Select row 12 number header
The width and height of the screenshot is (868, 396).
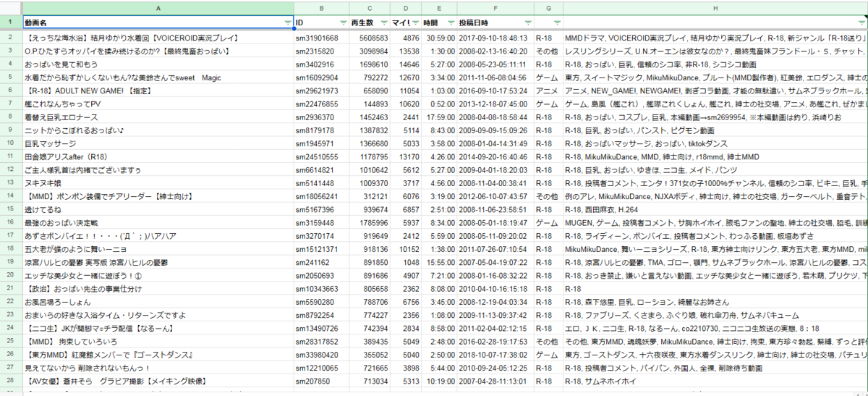[x=11, y=169]
